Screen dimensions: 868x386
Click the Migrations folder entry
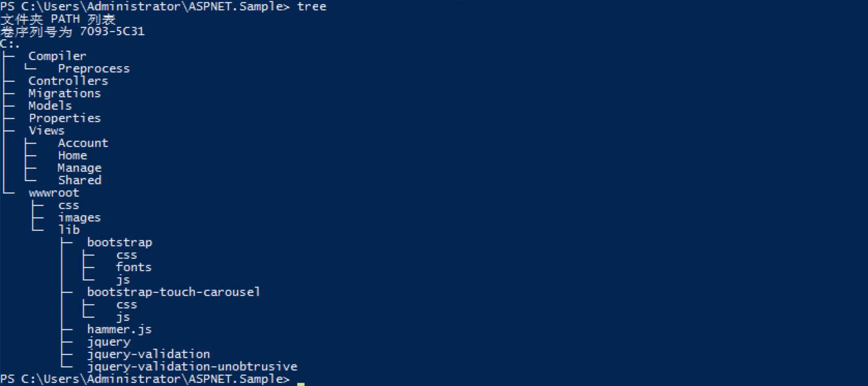click(x=64, y=93)
